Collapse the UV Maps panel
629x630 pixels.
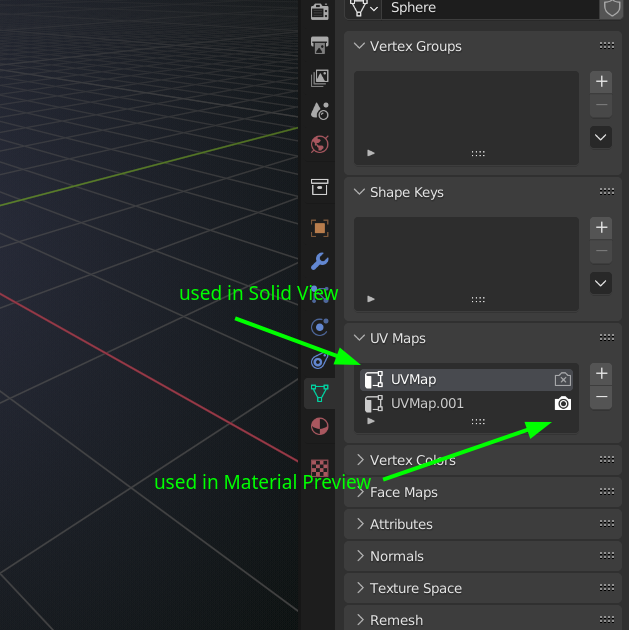(x=359, y=338)
